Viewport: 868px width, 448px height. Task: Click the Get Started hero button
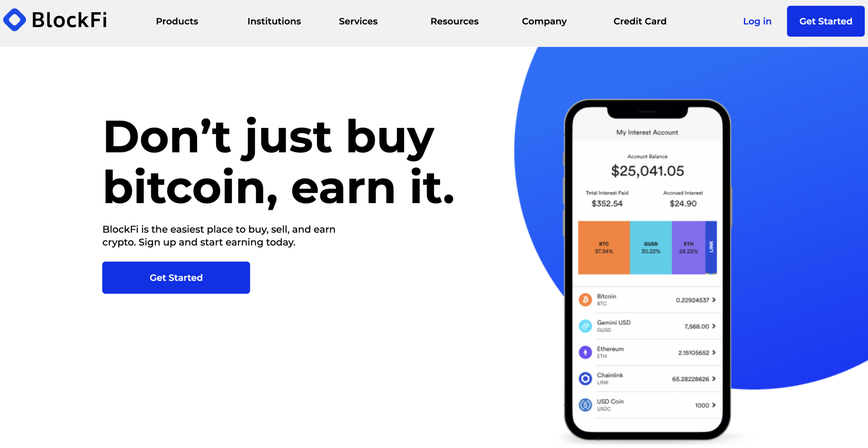(x=175, y=277)
